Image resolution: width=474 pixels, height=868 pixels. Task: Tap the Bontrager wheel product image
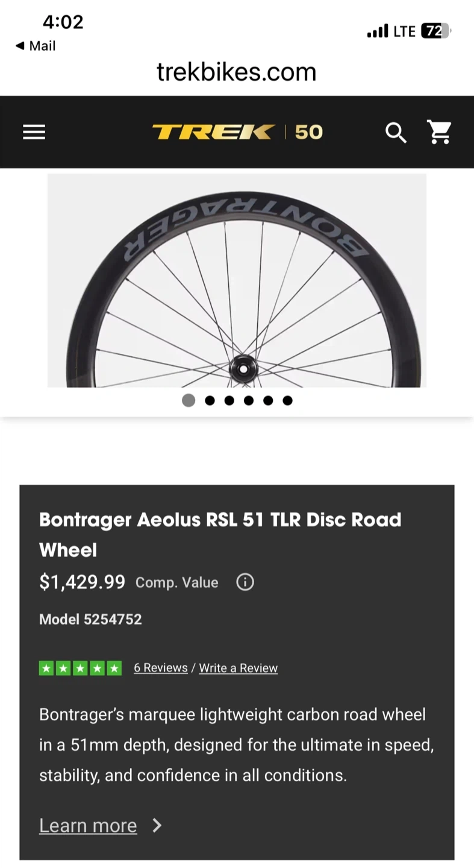[x=237, y=281]
